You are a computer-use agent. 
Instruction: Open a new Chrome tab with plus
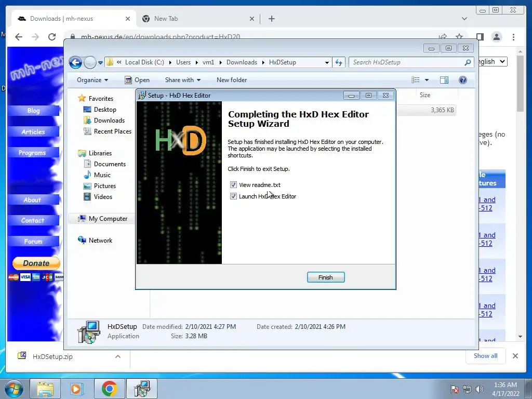pos(271,19)
